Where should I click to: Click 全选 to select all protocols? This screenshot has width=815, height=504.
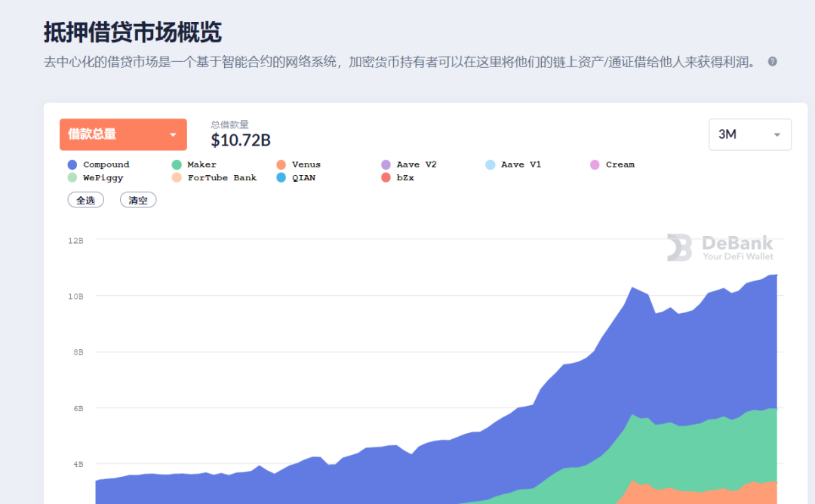[85, 199]
